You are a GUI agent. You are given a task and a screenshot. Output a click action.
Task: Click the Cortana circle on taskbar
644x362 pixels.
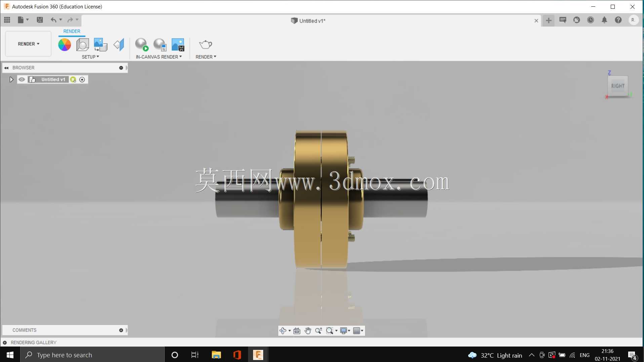click(x=174, y=355)
